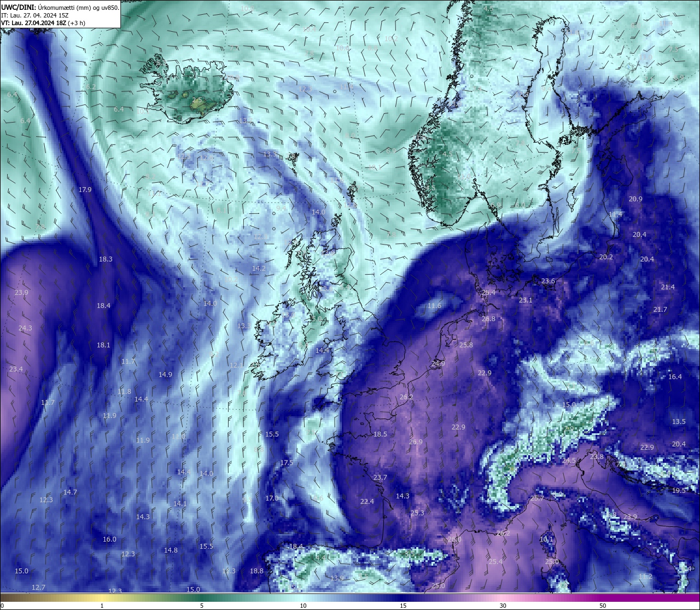Click the 16.0 value in the southwest
Image resolution: width=700 pixels, height=610 pixels.
point(109,539)
